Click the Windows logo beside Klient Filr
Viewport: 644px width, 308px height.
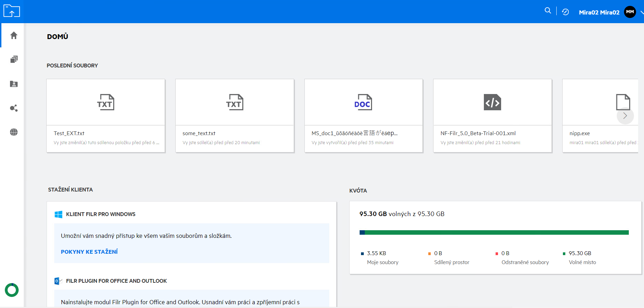tap(59, 214)
